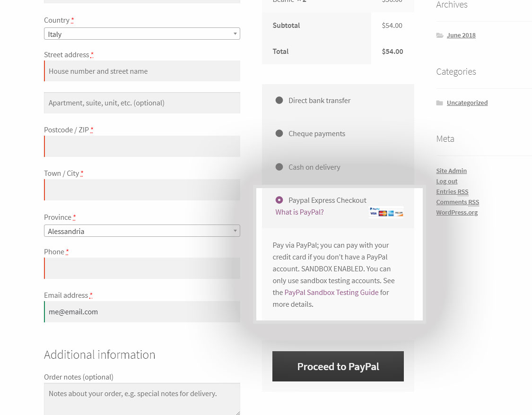The image size is (532, 415).
Task: Click the PayPal credit cards logo image
Action: (x=386, y=212)
